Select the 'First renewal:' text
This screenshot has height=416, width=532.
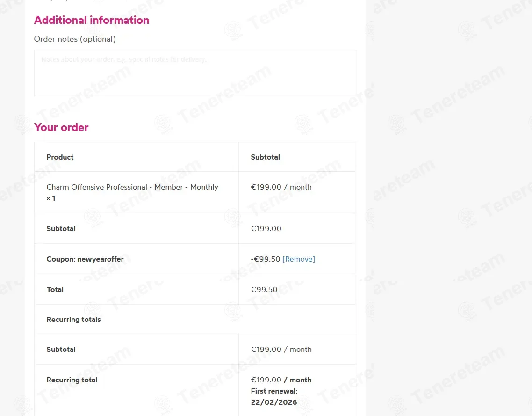[274, 391]
